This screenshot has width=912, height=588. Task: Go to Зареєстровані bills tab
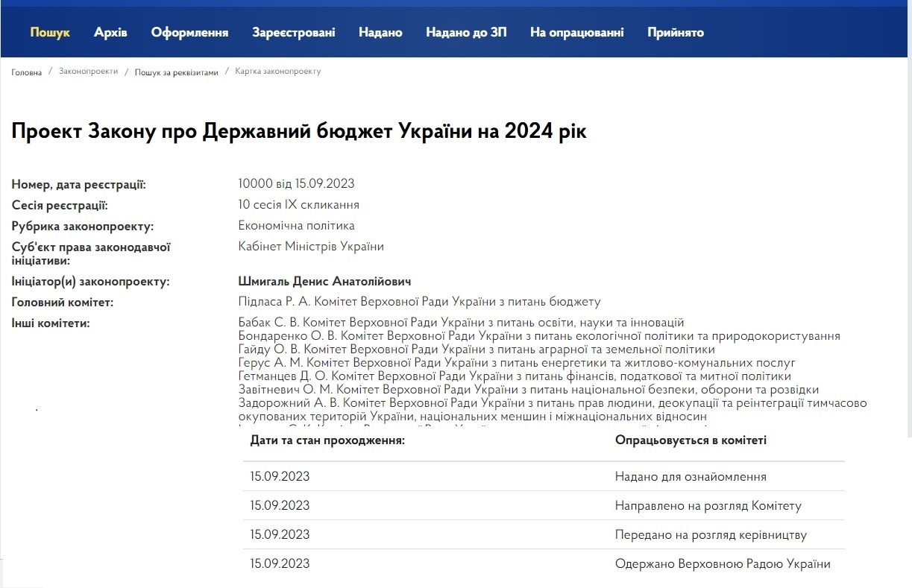293,32
